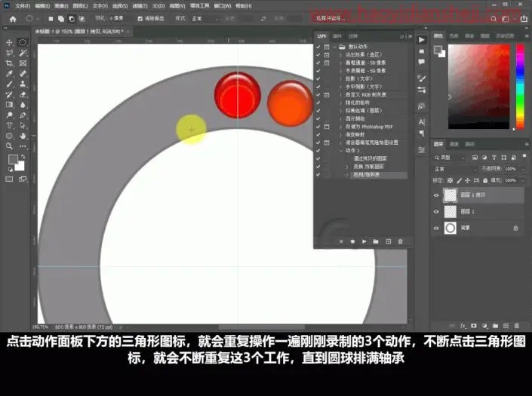Delete action with trash icon in Actions panel

(x=401, y=241)
